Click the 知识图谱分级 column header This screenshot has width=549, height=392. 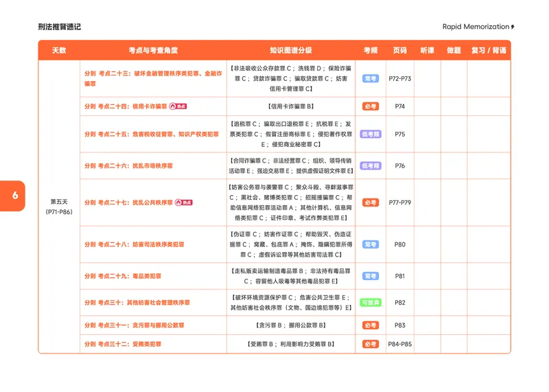(290, 50)
